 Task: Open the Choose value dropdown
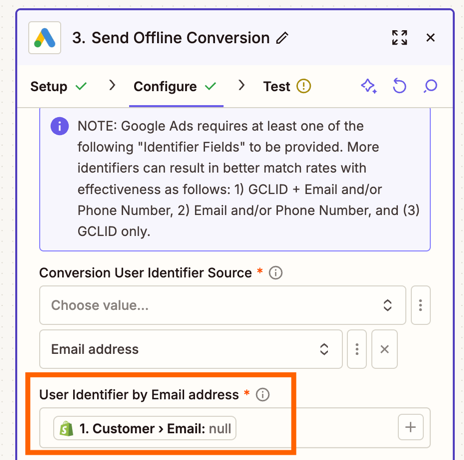[223, 305]
